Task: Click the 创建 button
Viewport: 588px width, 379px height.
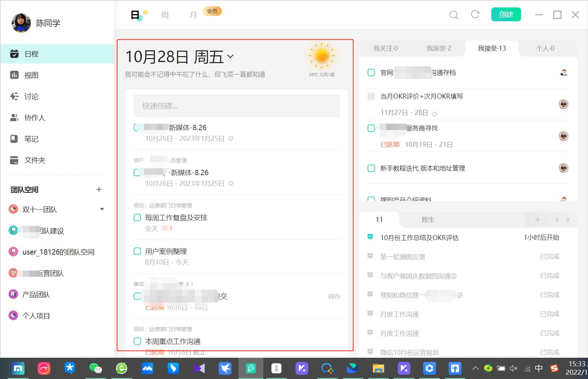Action: (506, 15)
